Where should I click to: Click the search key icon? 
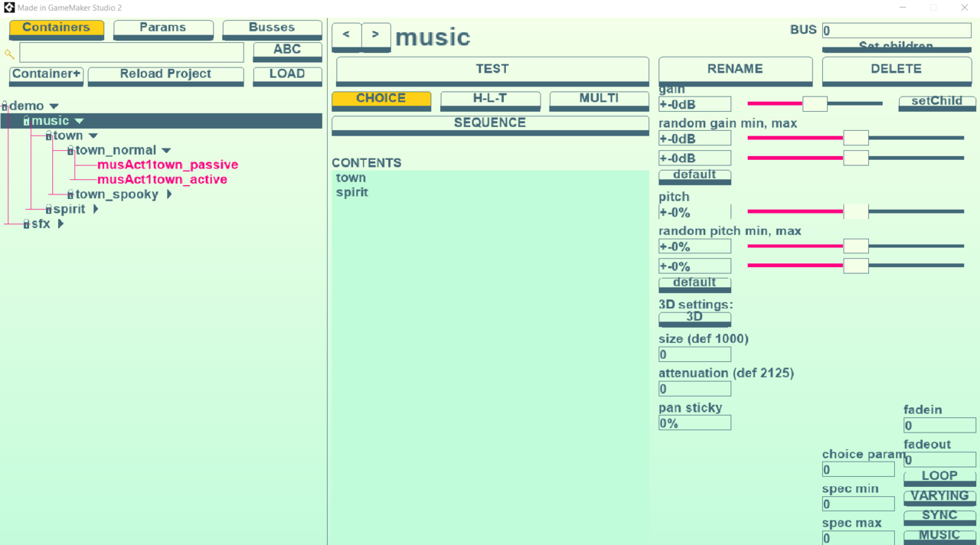9,54
